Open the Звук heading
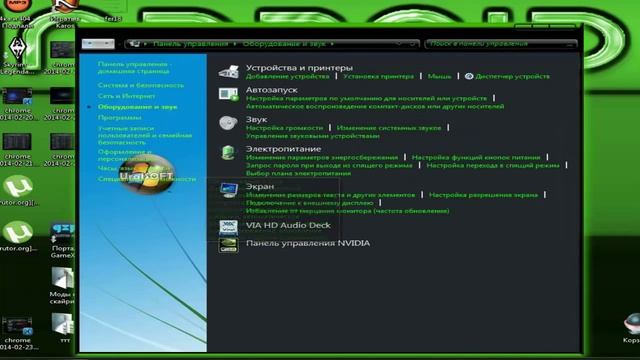 pos(256,120)
